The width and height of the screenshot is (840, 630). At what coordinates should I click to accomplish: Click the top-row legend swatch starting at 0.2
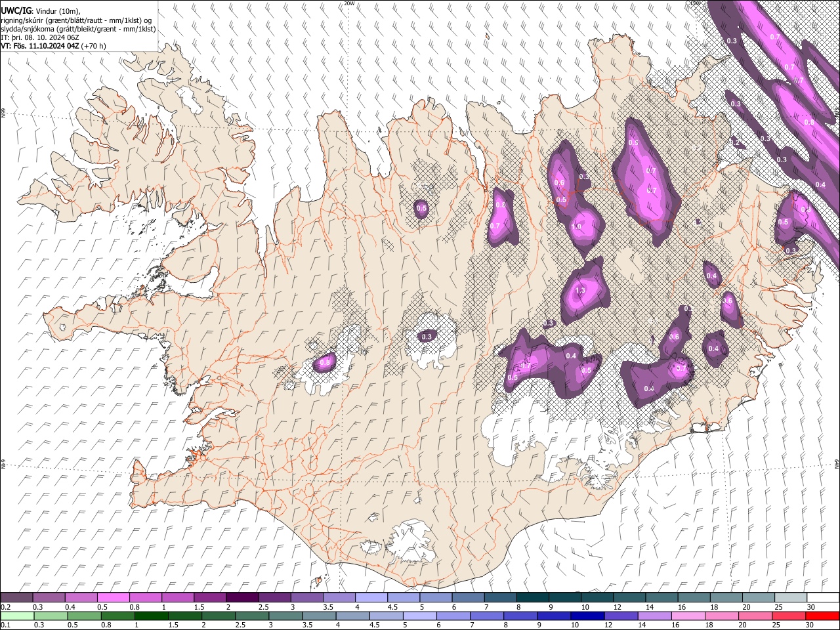pos(17,597)
